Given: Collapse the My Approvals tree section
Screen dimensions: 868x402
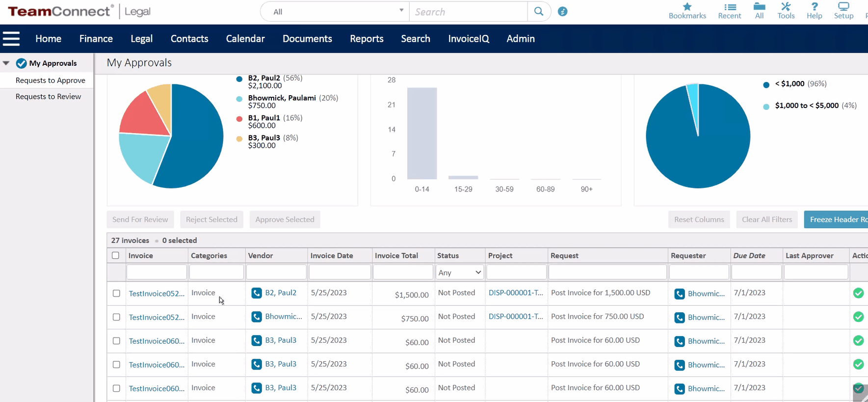Looking at the screenshot, I should (x=6, y=63).
